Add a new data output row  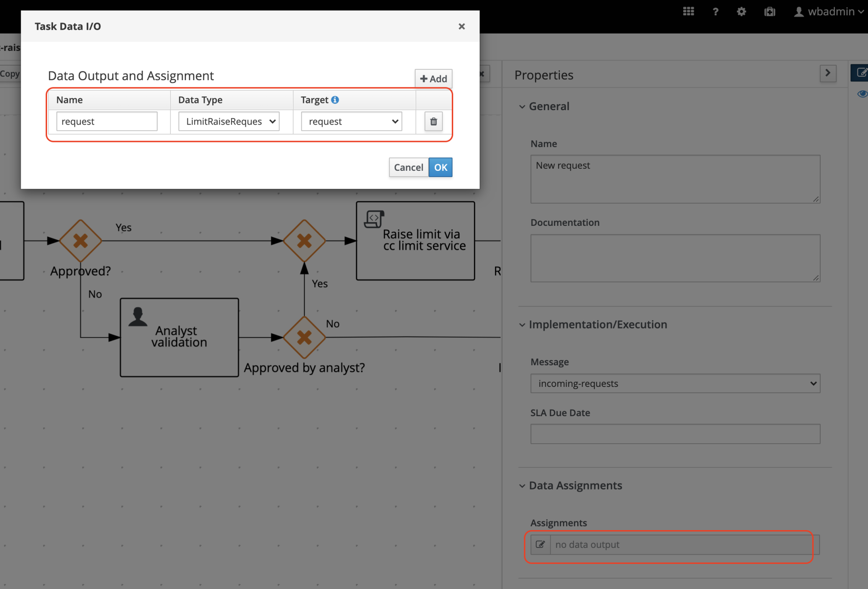pyautogui.click(x=433, y=78)
